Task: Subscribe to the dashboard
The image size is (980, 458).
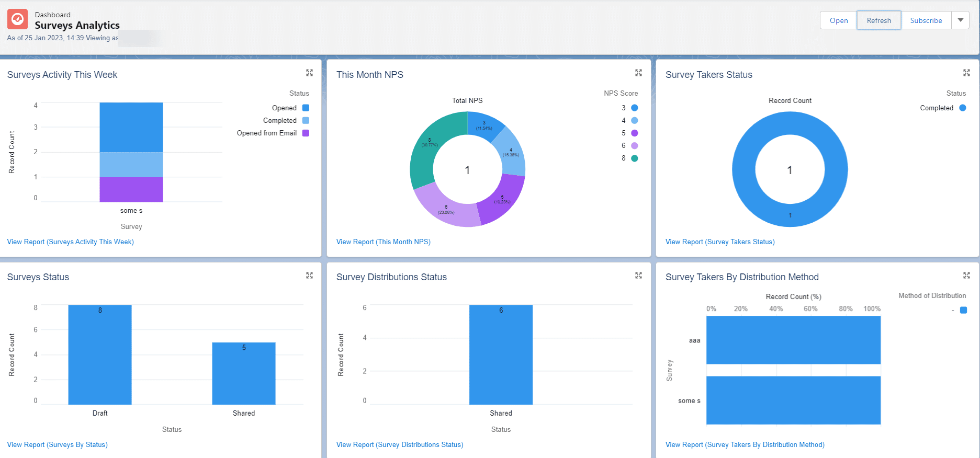Action: (x=926, y=20)
